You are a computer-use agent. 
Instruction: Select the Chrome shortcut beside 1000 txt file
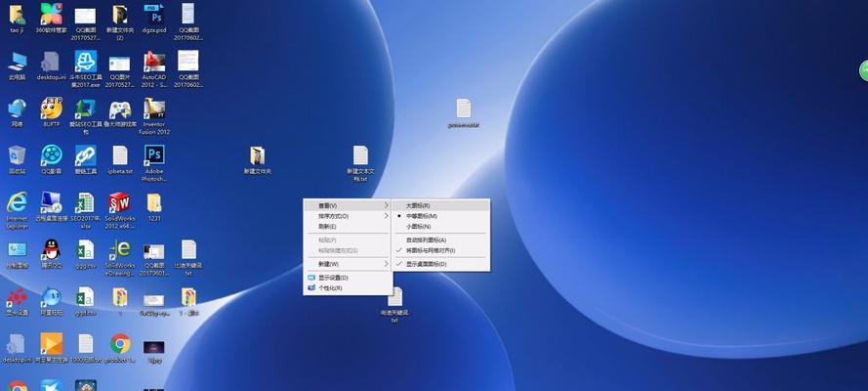click(x=119, y=344)
